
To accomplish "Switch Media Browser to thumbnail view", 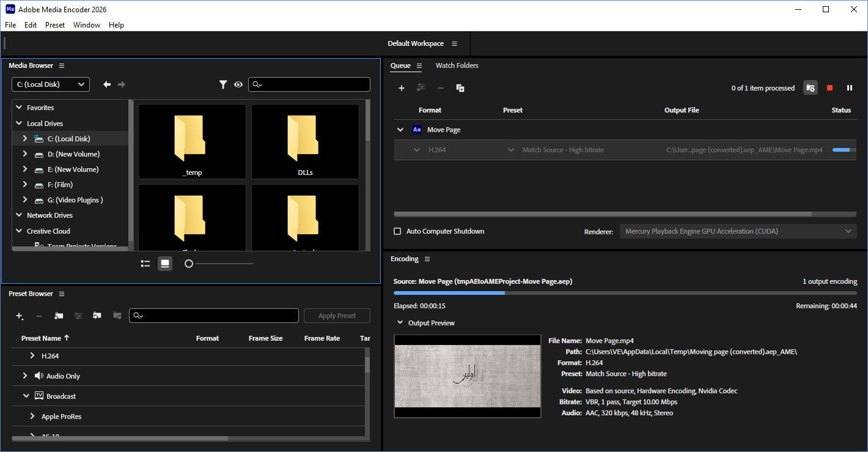I will [x=164, y=264].
